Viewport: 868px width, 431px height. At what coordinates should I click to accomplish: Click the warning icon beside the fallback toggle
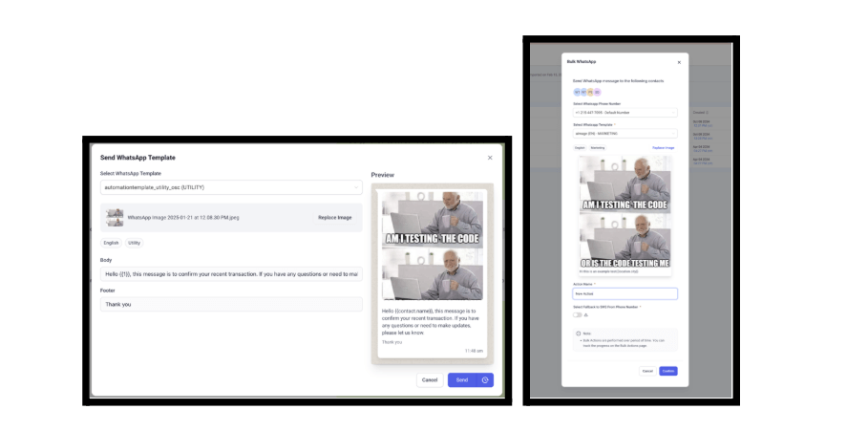pos(586,314)
